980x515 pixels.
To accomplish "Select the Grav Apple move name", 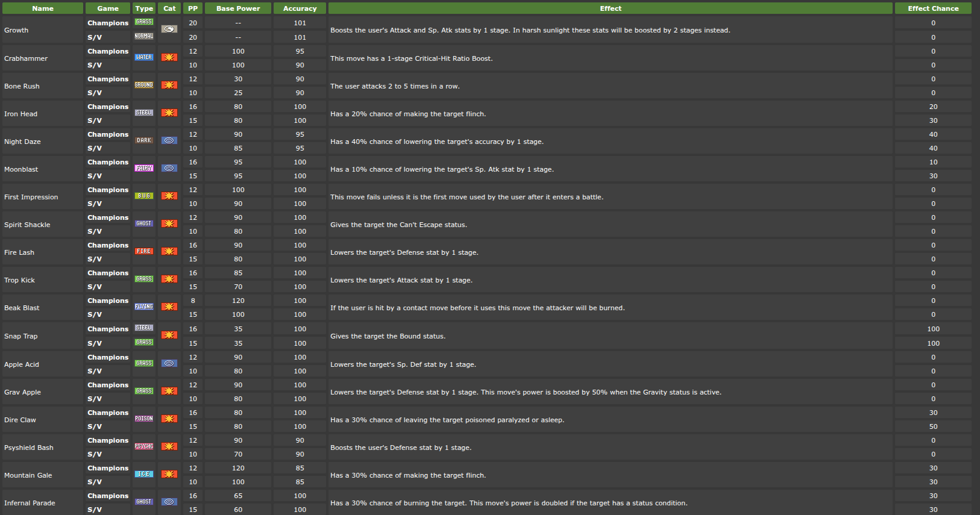I will [x=22, y=392].
